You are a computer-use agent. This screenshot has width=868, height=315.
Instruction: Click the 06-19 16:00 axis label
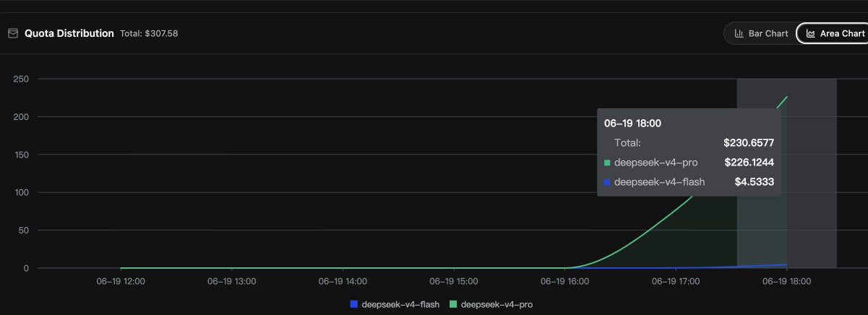coord(564,281)
